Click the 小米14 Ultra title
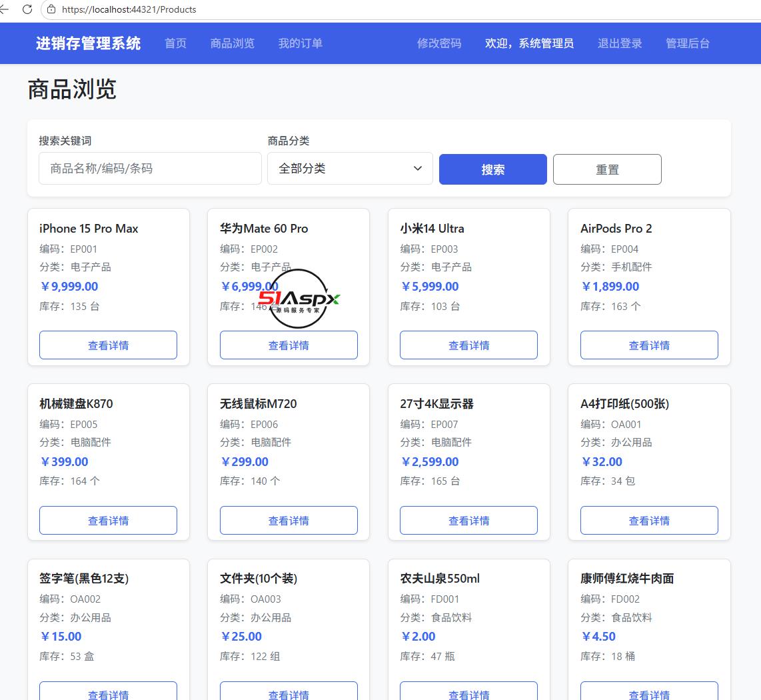Viewport: 761px width, 700px height. pyautogui.click(x=432, y=229)
